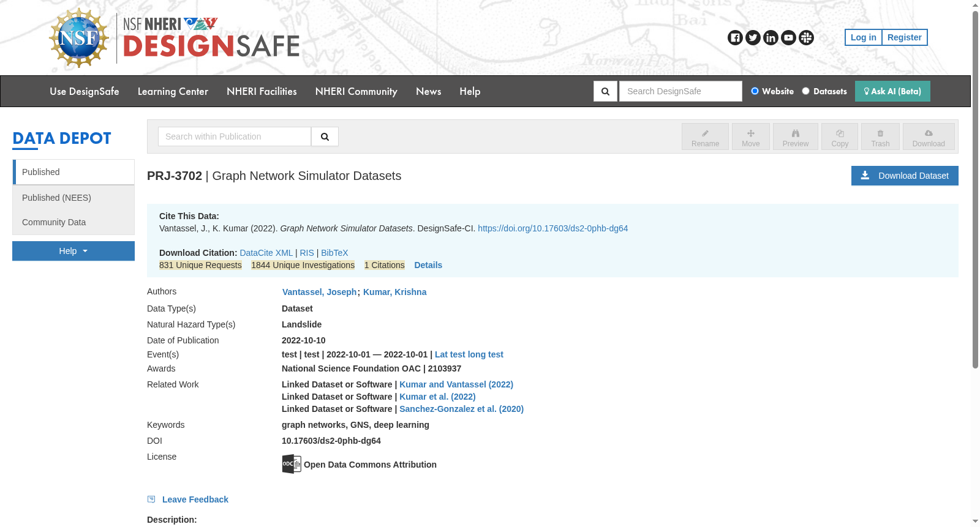Open the dataset DOI link
This screenshot has width=980, height=527.
click(x=552, y=228)
